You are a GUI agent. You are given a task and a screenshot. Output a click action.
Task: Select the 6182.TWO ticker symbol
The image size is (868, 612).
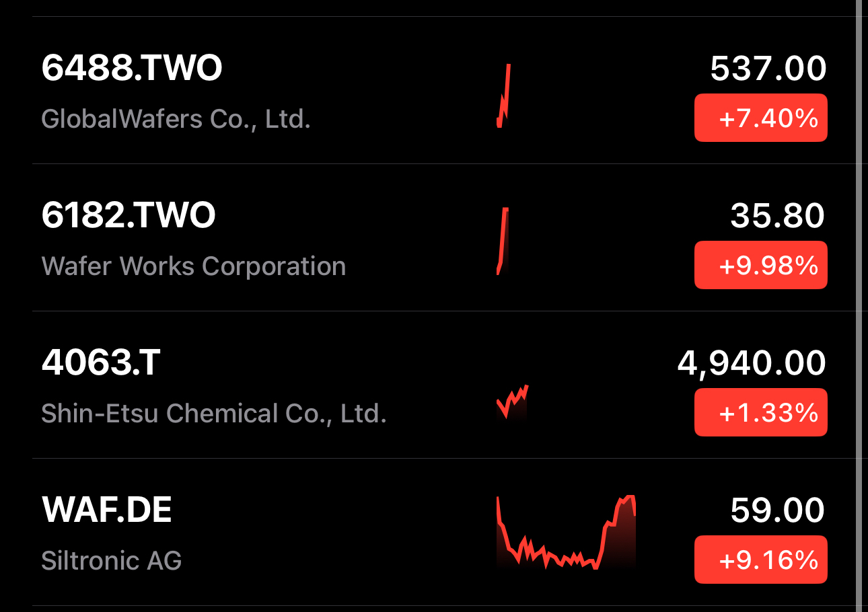129,216
